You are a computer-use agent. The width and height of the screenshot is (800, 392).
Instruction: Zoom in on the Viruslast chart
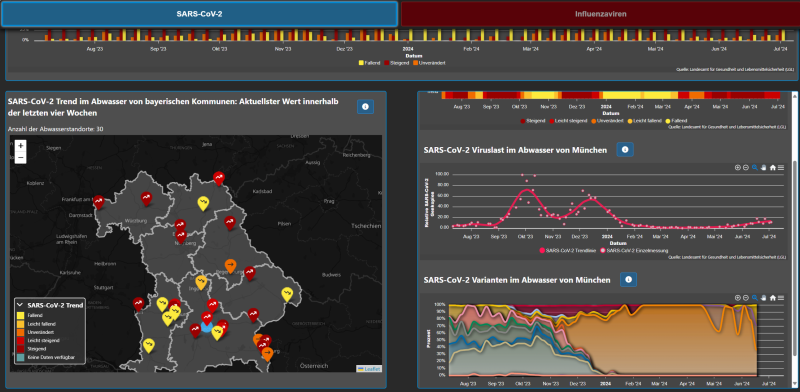point(738,167)
